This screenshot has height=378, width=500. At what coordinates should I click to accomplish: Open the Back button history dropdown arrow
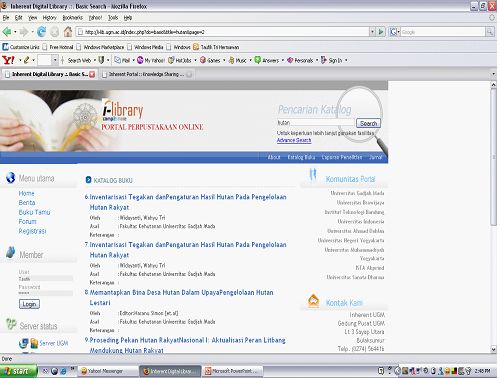coord(15,32)
